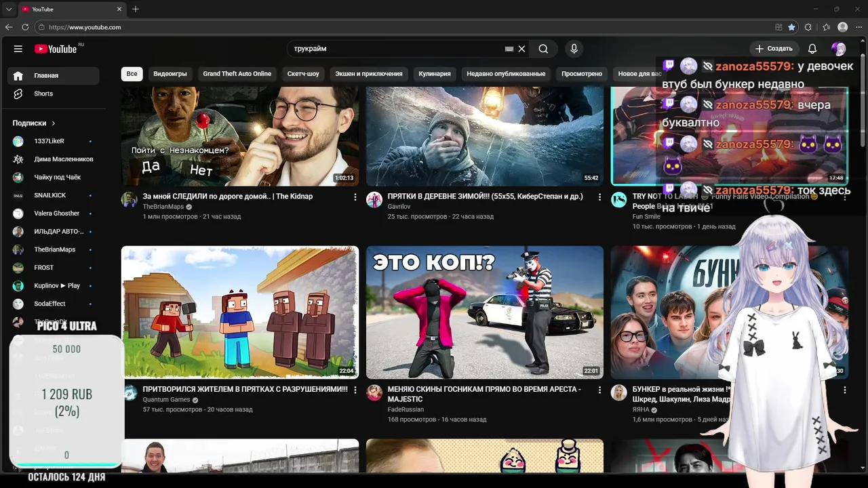Click TheBrianMaps channel avatar beside video
Viewport: 868px width, 488px height.
pos(130,199)
